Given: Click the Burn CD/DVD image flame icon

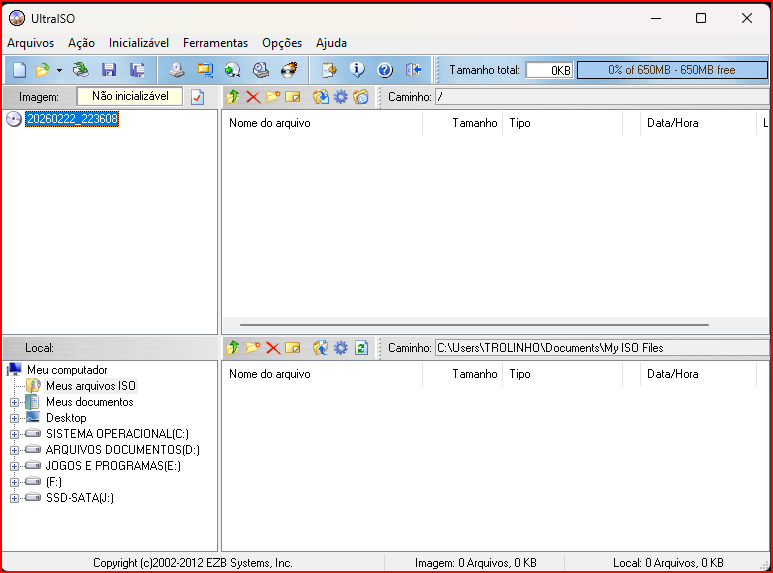Looking at the screenshot, I should pos(289,70).
